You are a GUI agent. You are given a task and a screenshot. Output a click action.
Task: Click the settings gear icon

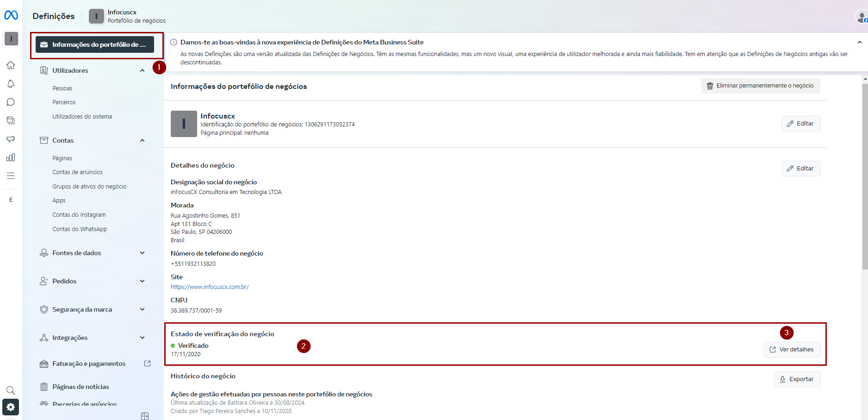tap(11, 407)
